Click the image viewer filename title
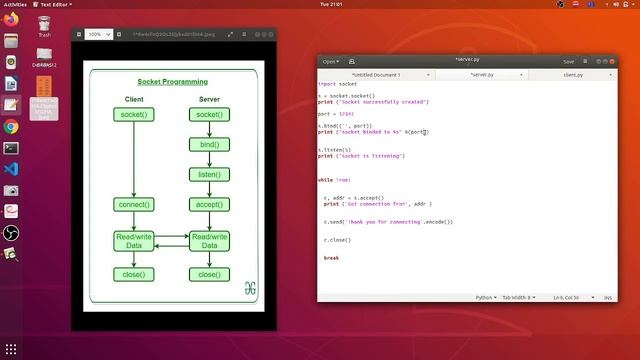This screenshot has height=360, width=640. click(x=174, y=34)
